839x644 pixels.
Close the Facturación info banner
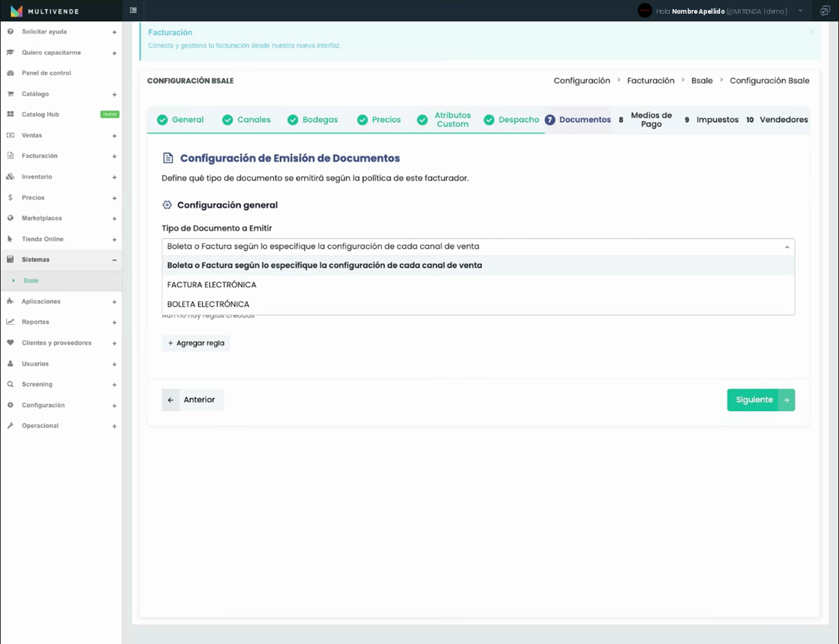click(812, 31)
